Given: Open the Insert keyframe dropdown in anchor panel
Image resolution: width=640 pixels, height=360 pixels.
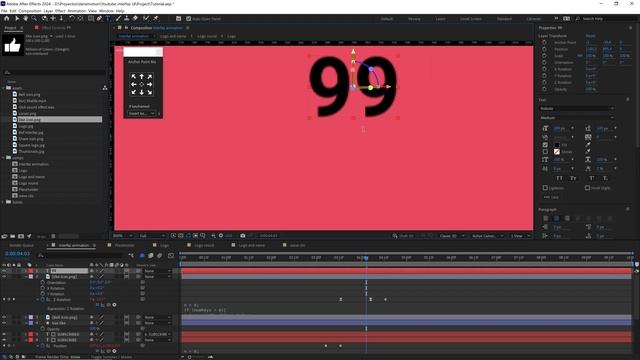Looking at the screenshot, I should (x=141, y=113).
